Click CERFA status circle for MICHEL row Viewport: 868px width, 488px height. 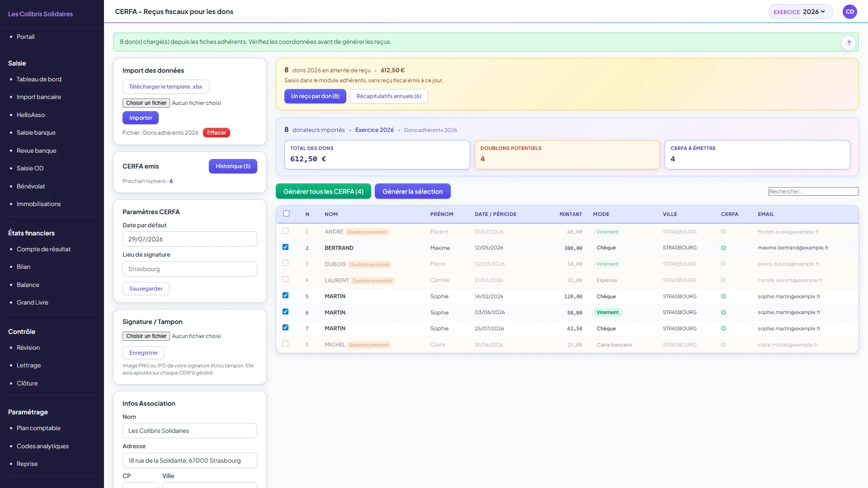(x=723, y=345)
